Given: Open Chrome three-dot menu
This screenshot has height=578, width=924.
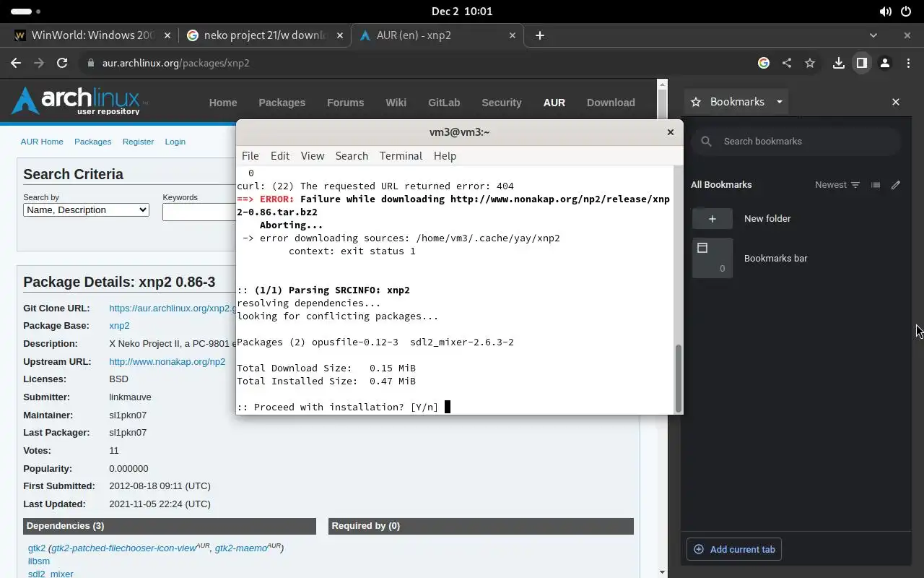Looking at the screenshot, I should pyautogui.click(x=908, y=63).
